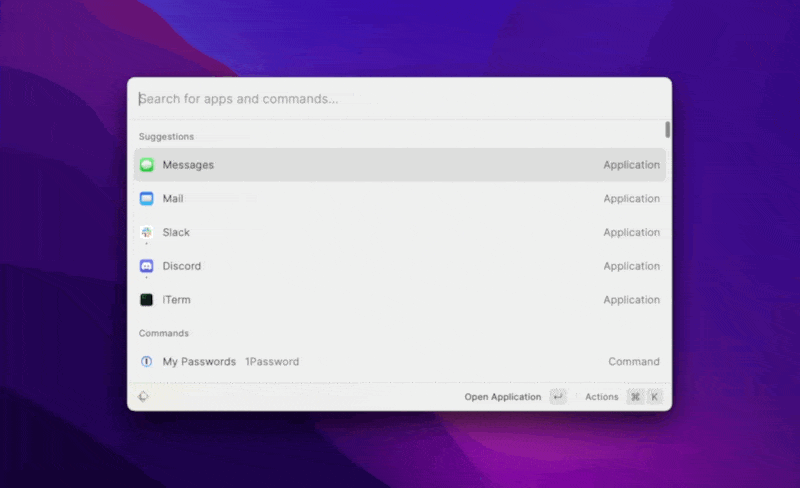Click the 1Password icon beside My Passwords
Viewport: 800px width, 488px height.
tap(146, 361)
